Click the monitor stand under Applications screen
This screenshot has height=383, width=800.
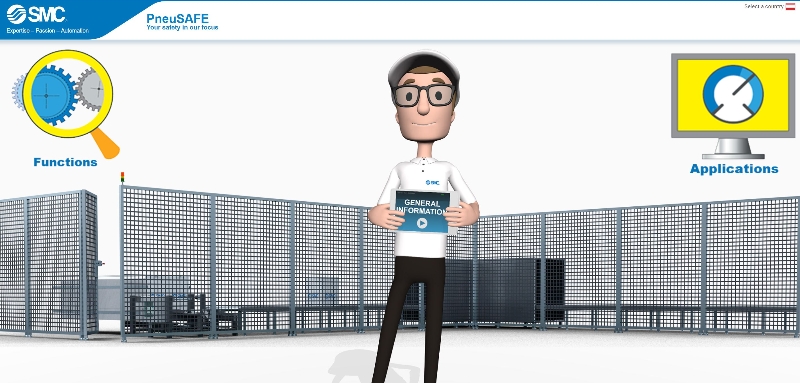733,148
